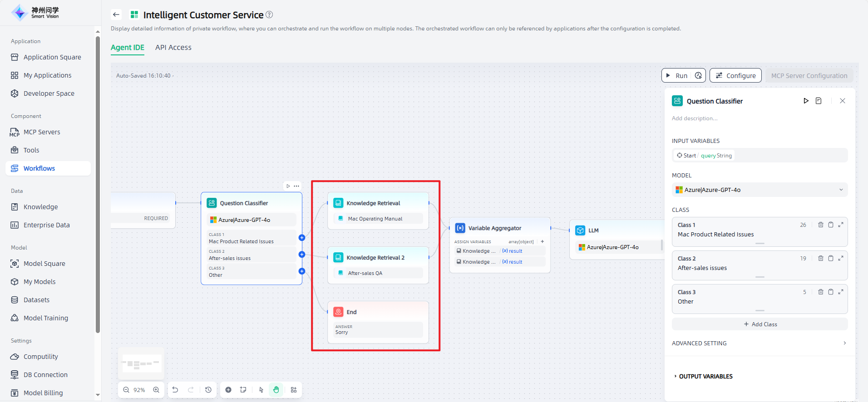Click the Add Class button
The image size is (868, 402).
tap(759, 324)
